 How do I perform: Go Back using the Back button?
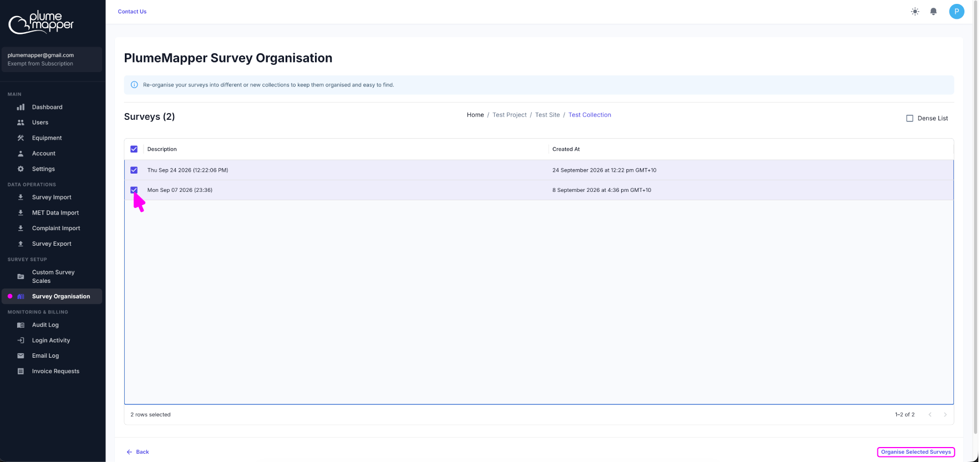pyautogui.click(x=138, y=452)
